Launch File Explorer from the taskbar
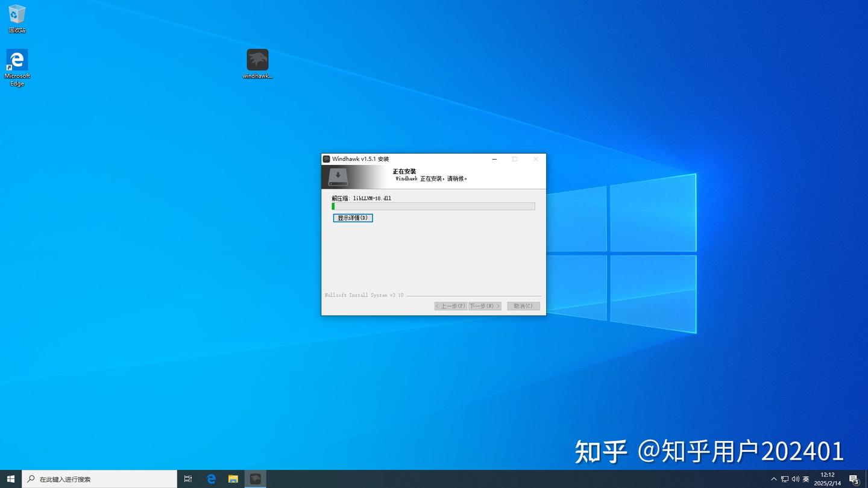The width and height of the screenshot is (868, 488). pos(233,478)
